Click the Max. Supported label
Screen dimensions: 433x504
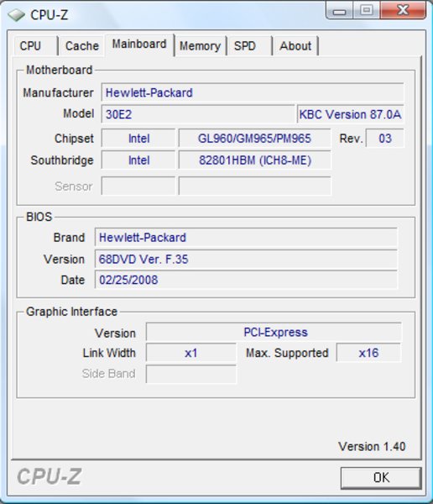point(287,353)
